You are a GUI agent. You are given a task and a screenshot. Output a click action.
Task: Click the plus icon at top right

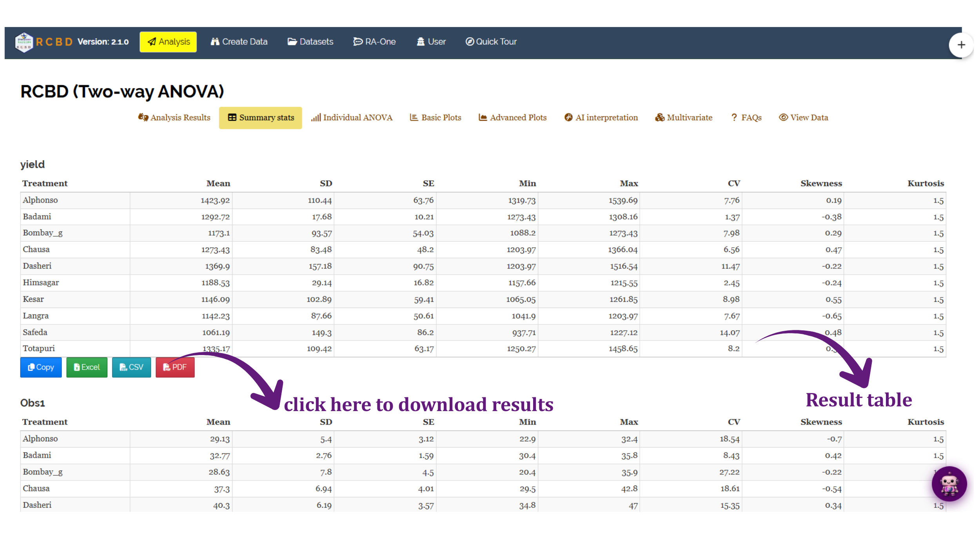click(961, 45)
